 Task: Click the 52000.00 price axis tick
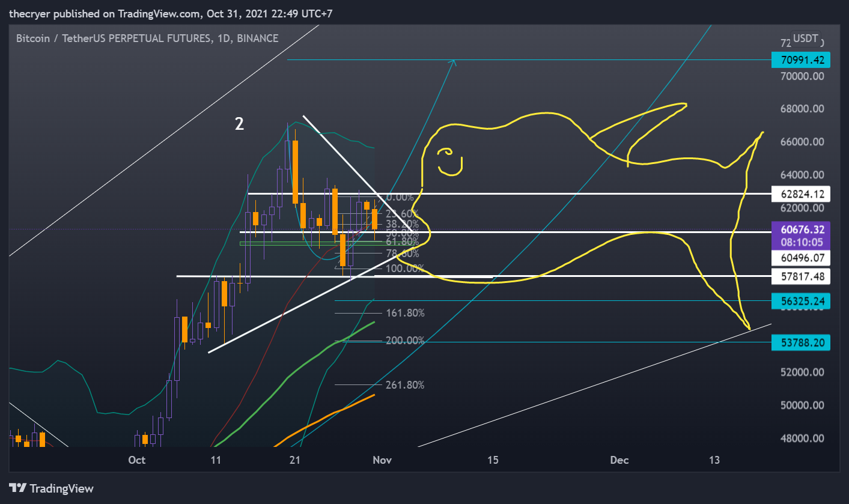802,372
